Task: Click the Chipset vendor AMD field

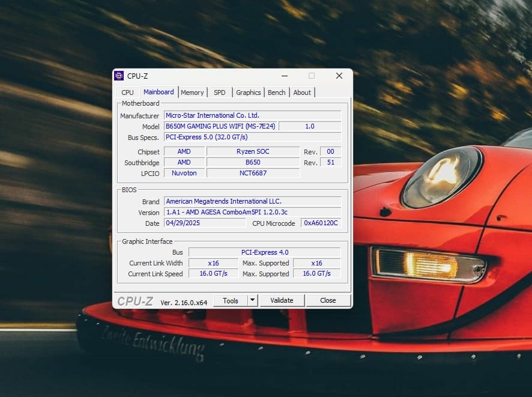Action: point(184,151)
